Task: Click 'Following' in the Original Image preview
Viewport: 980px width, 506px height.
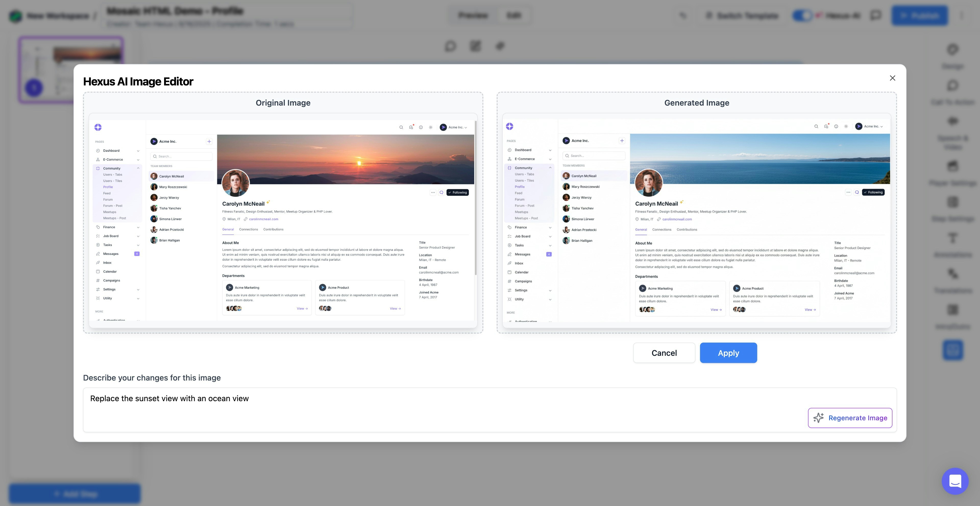Action: (x=458, y=192)
